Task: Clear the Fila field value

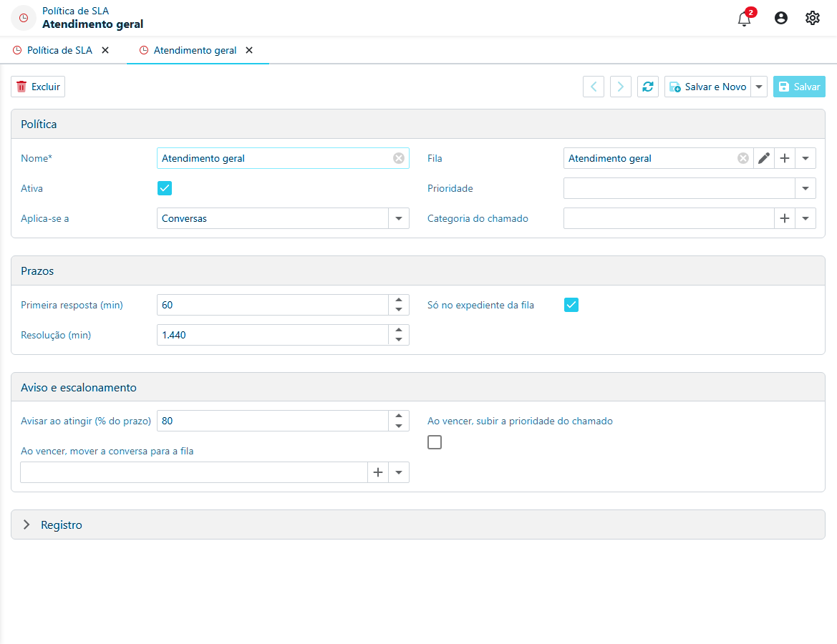Action: [x=743, y=158]
